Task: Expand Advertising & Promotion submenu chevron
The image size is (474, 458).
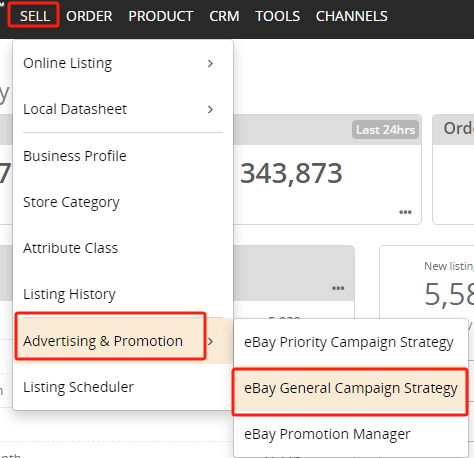Action: 210,341
